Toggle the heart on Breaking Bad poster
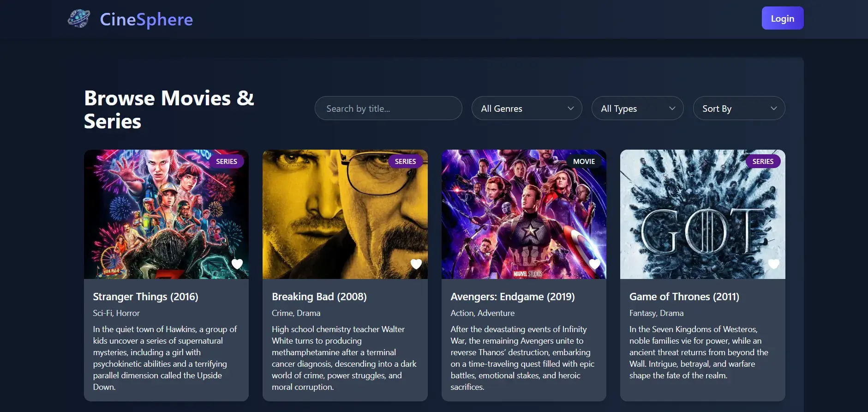This screenshot has height=412, width=868. [416, 264]
